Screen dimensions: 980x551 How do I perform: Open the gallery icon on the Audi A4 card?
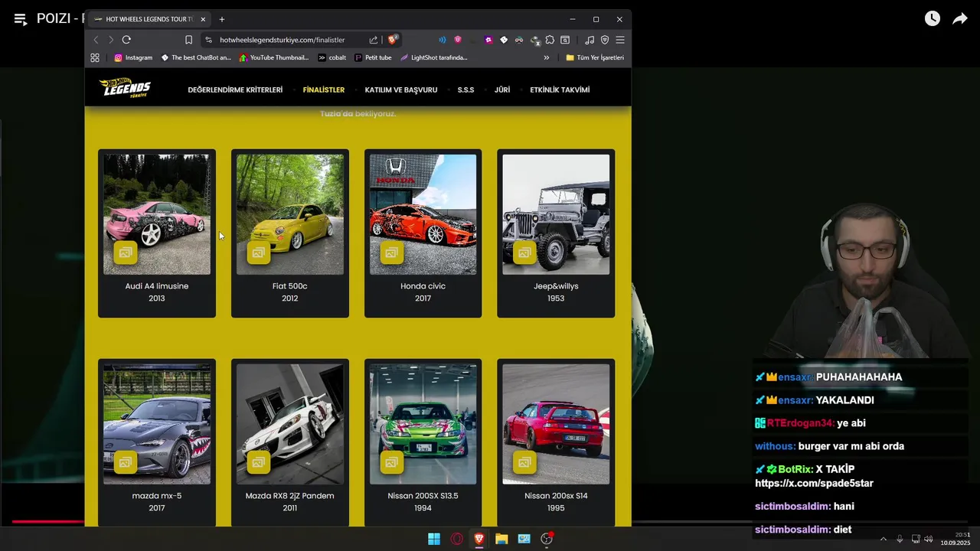[x=126, y=253]
